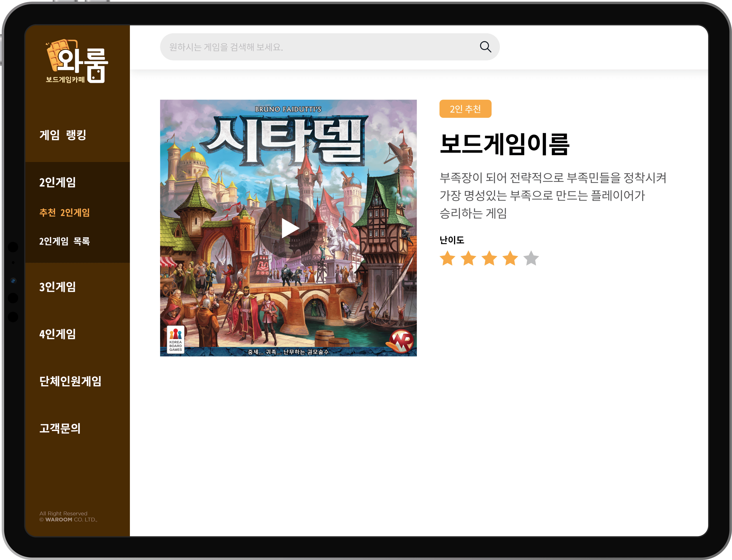The width and height of the screenshot is (732, 560).
Task: Click the 2인 추천 badge
Action: pos(465,109)
